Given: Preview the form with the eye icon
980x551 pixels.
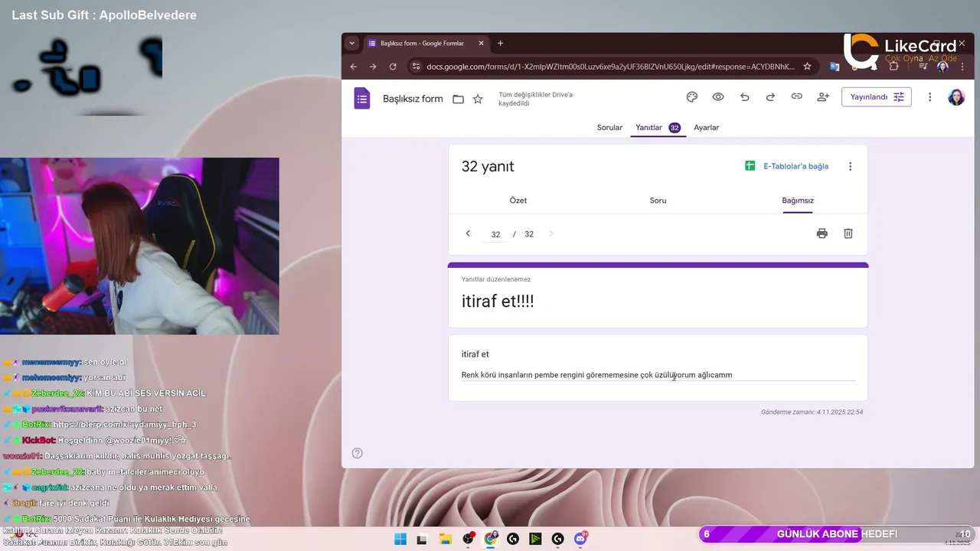Looking at the screenshot, I should 718,97.
